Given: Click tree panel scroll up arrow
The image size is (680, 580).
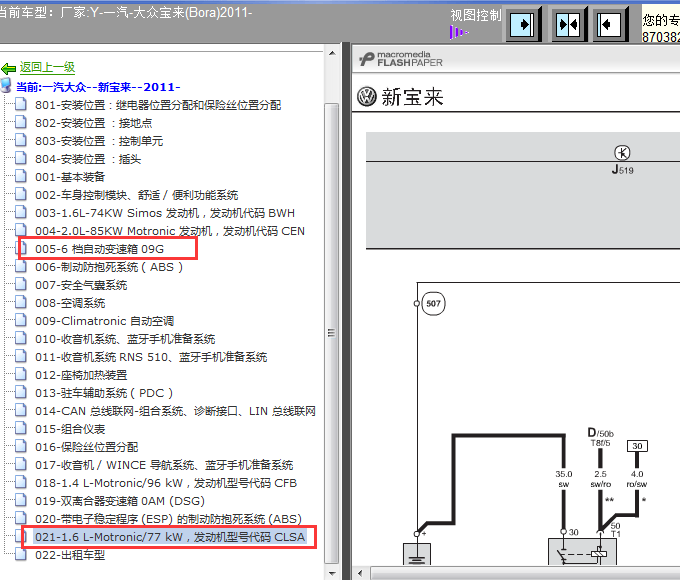Looking at the screenshot, I should tap(332, 53).
